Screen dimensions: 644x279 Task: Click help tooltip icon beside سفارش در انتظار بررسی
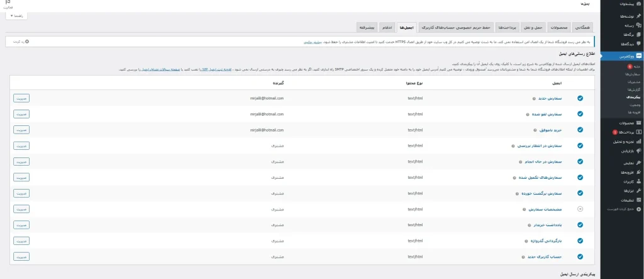(513, 145)
